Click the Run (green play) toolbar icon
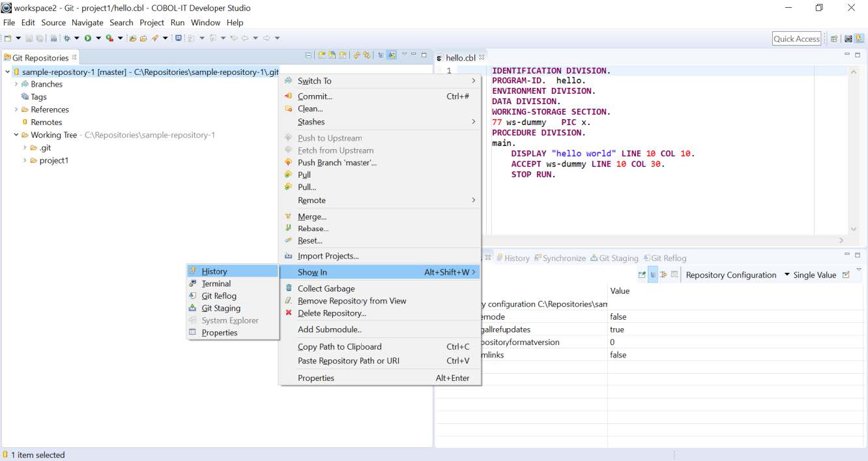Screen dimensions: 868x461 87,38
